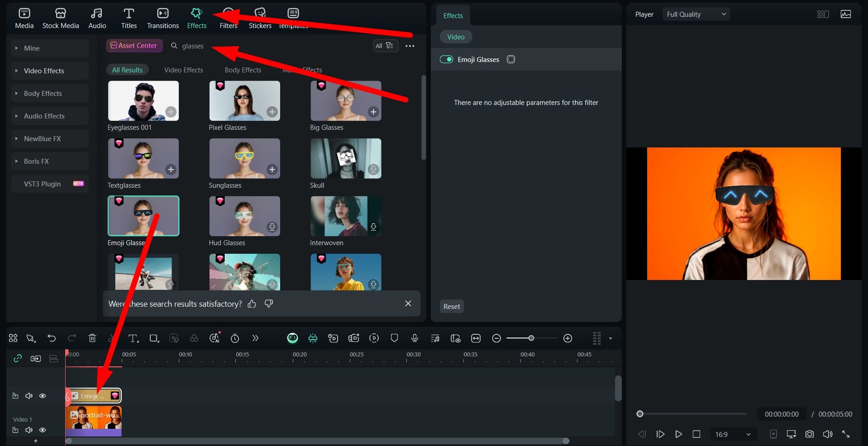Give thumbs up to search results
The height and width of the screenshot is (446, 868).
click(252, 304)
